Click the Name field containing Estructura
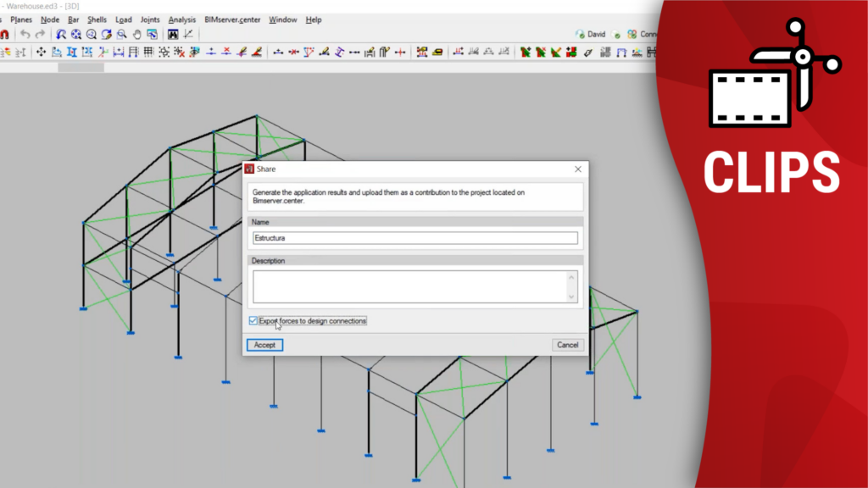 pos(414,238)
